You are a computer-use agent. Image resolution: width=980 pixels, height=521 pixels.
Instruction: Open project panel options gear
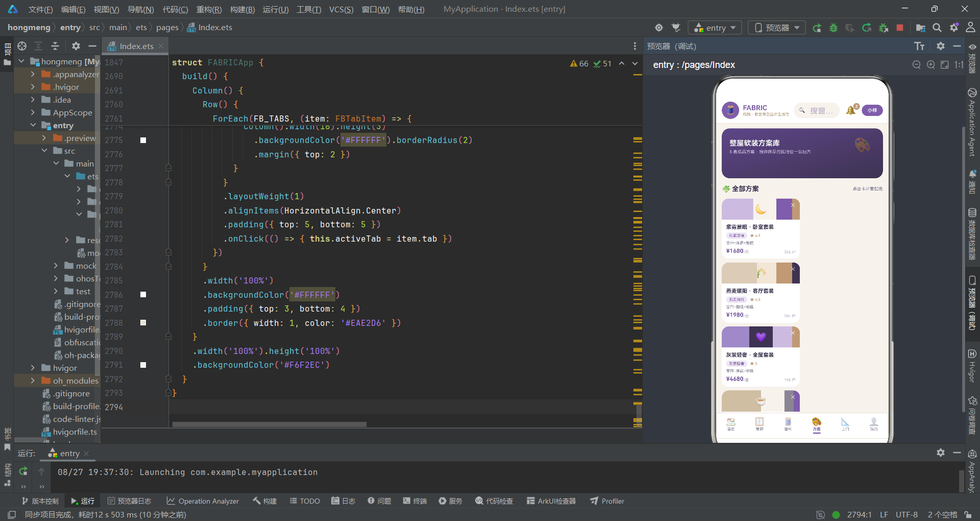tap(76, 46)
